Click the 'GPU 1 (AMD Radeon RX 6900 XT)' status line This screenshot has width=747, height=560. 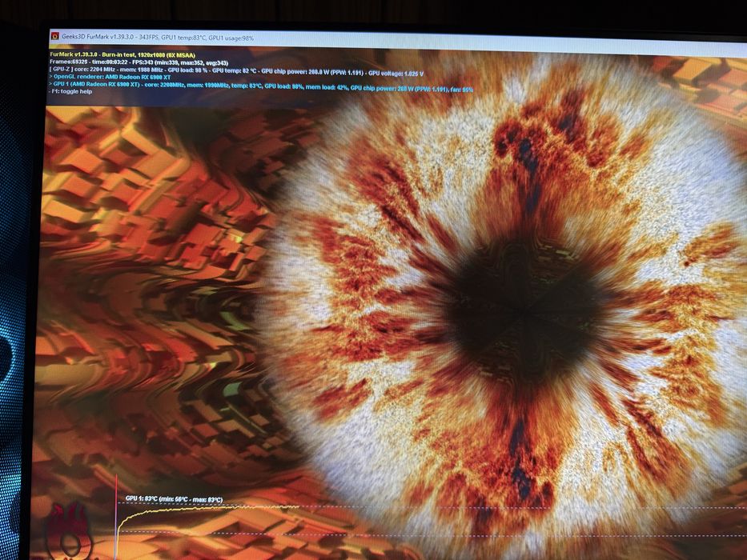coord(260,86)
